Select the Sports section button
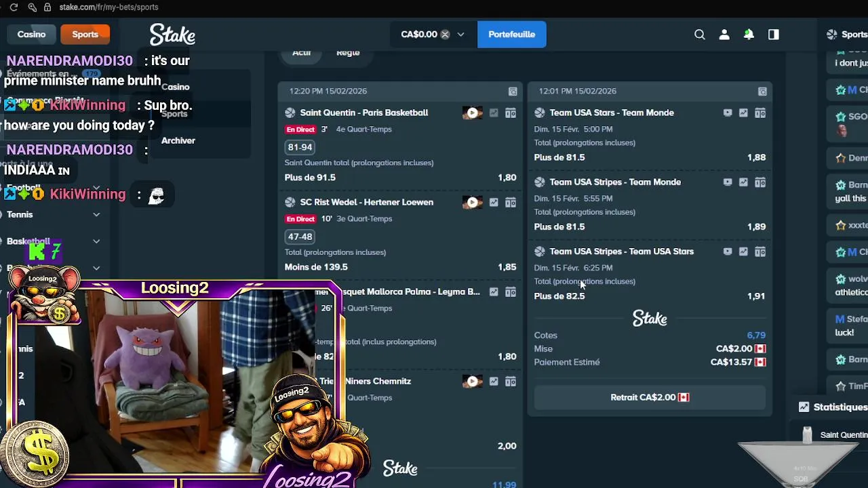Image resolution: width=868 pixels, height=488 pixels. [85, 34]
